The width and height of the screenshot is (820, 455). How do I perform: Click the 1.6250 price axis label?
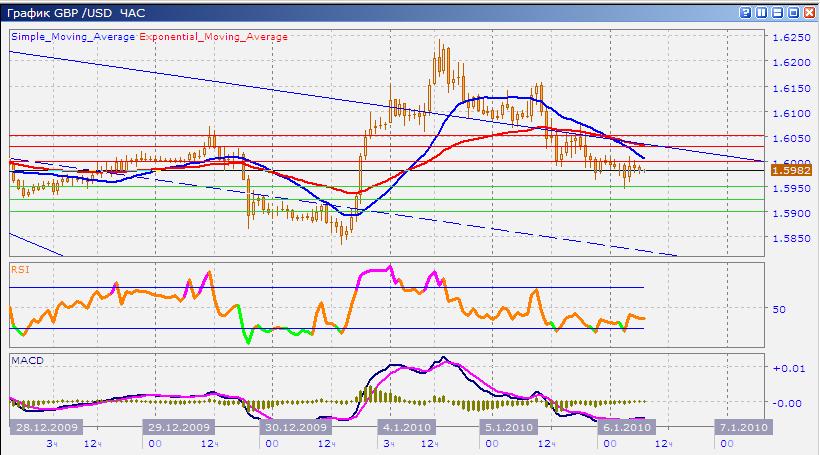point(791,37)
